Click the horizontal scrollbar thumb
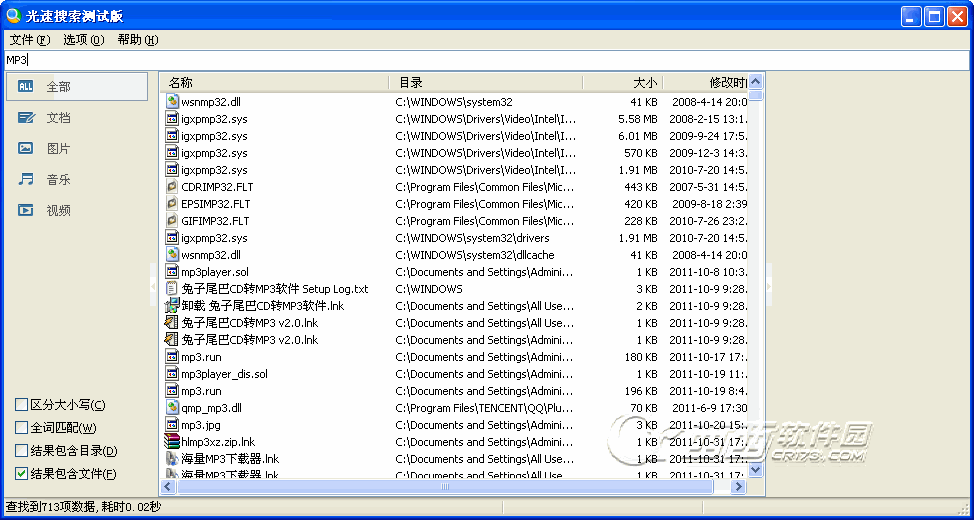 click(445, 487)
